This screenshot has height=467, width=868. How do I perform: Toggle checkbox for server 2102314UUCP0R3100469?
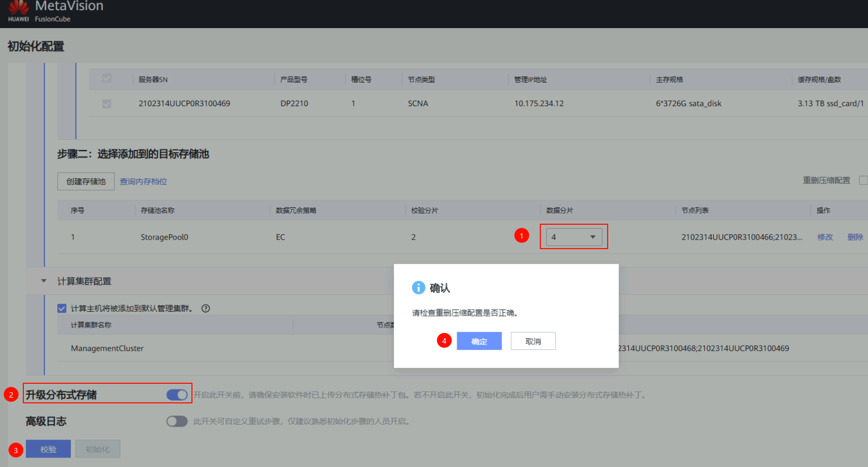[x=107, y=104]
